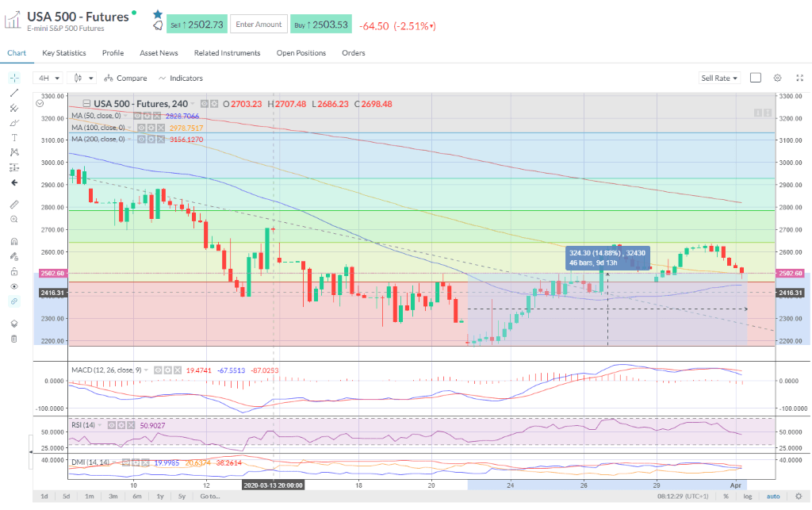Open the 4H timeframe dropdown

[48, 79]
